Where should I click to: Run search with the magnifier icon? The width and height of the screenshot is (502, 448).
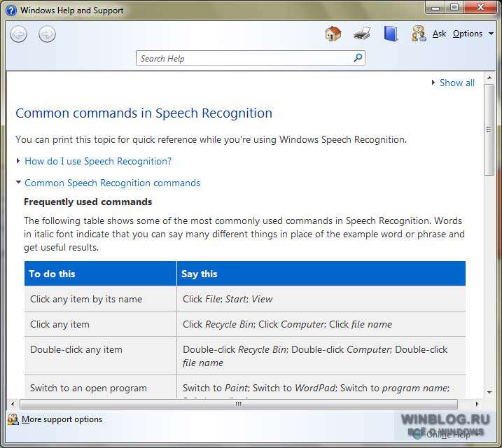point(358,58)
